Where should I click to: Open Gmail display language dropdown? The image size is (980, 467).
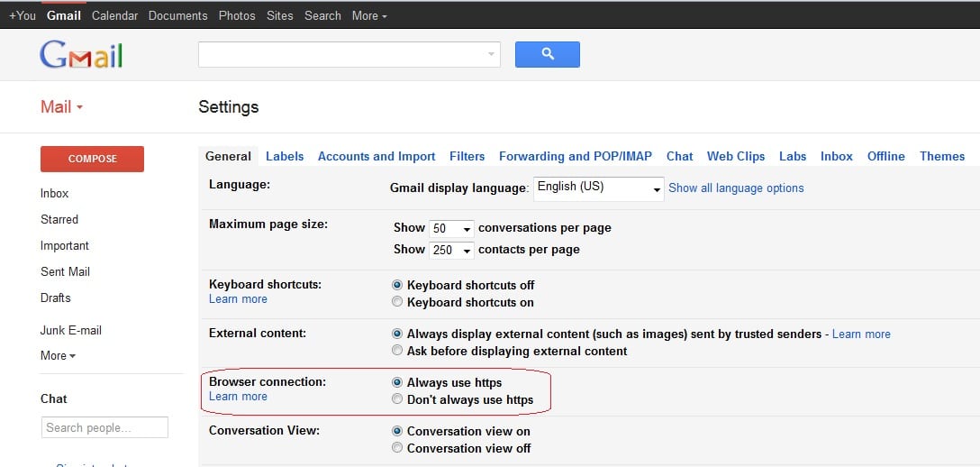point(598,188)
